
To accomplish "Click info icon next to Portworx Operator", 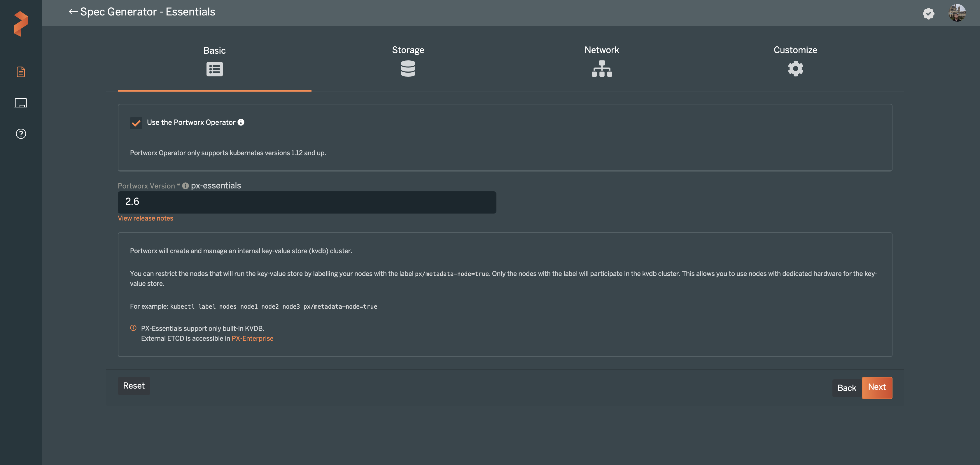I will coord(241,122).
